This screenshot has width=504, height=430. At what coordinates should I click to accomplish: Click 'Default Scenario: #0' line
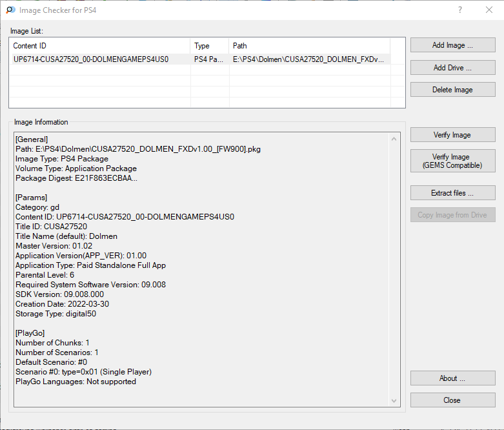pos(51,362)
